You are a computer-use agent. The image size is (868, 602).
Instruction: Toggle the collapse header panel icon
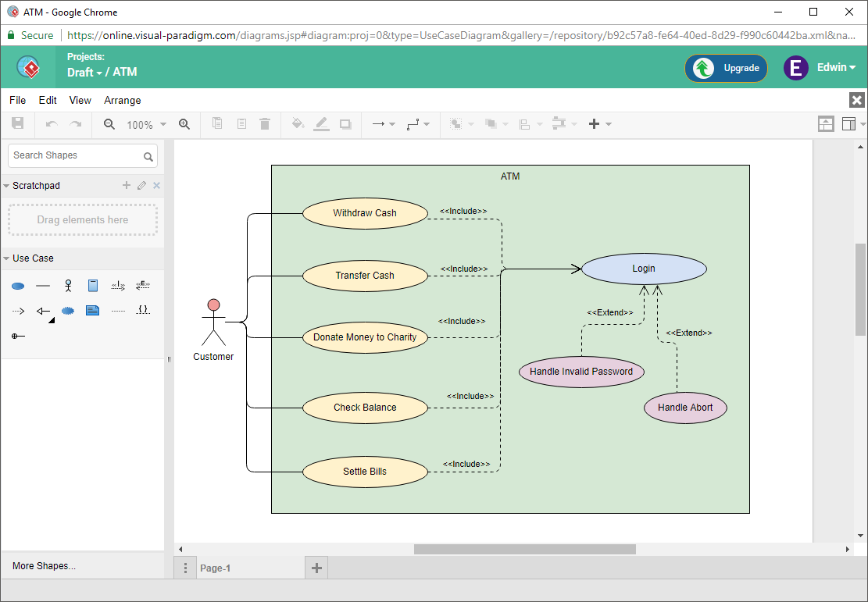click(x=825, y=123)
